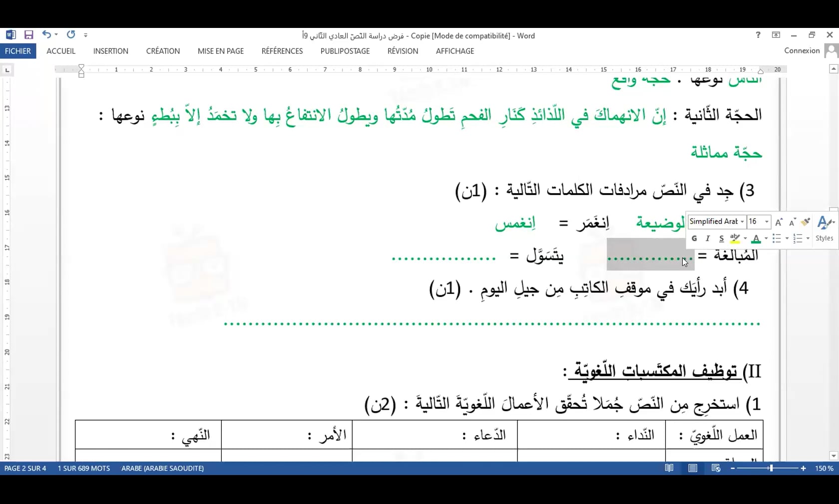Expand numbering style arrow
Screen dimensions: 839x504
pos(808,239)
